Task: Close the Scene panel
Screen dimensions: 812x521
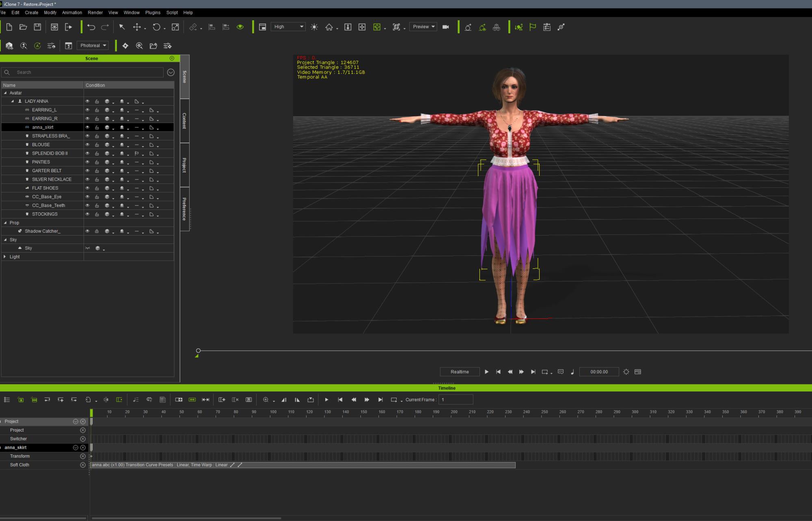Action: tap(172, 58)
